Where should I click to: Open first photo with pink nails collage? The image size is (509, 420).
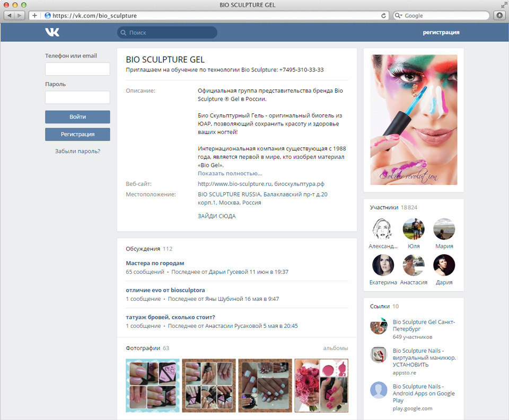[x=153, y=386]
